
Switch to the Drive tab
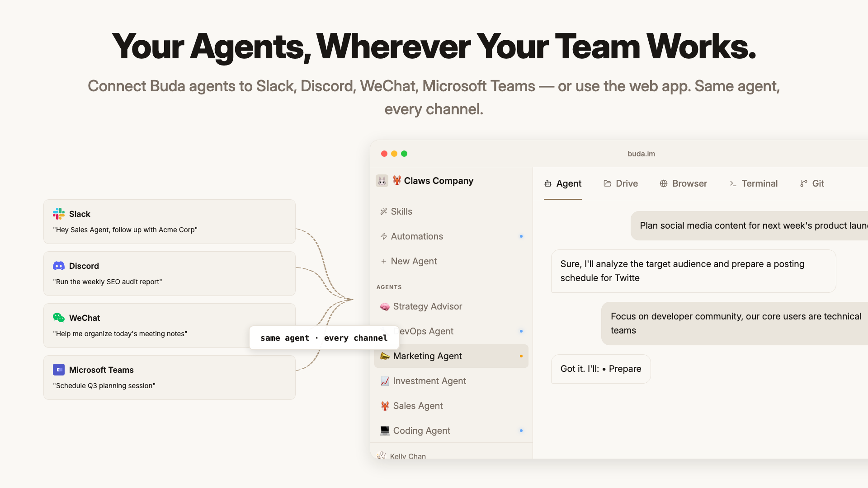[x=621, y=183]
